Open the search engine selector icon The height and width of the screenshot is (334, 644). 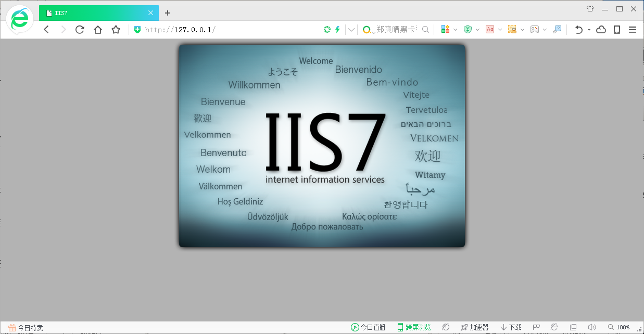(x=368, y=30)
